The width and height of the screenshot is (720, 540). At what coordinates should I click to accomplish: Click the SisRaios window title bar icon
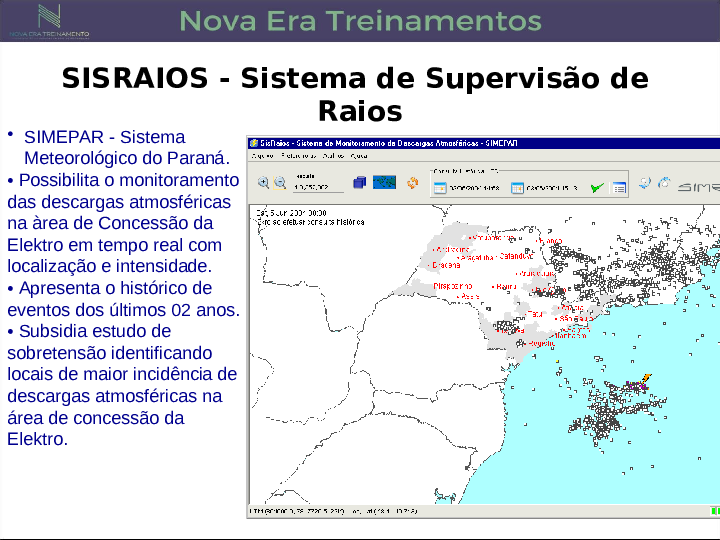coord(253,143)
